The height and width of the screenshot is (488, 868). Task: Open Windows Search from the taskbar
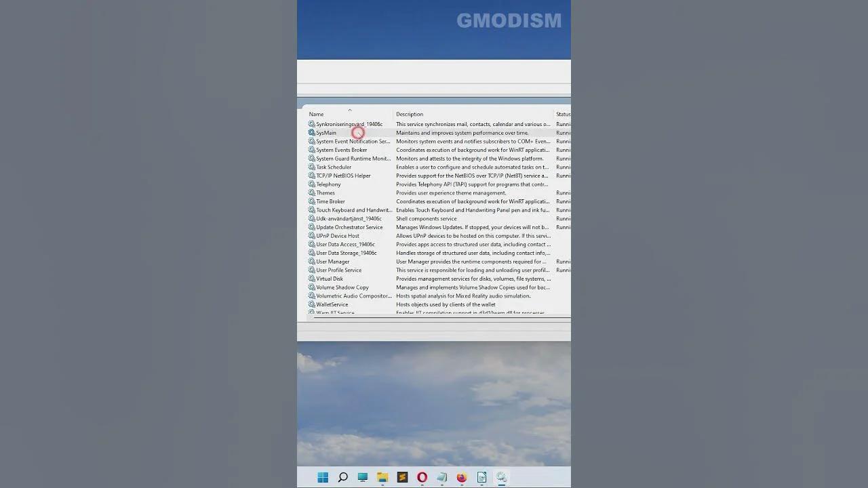342,477
